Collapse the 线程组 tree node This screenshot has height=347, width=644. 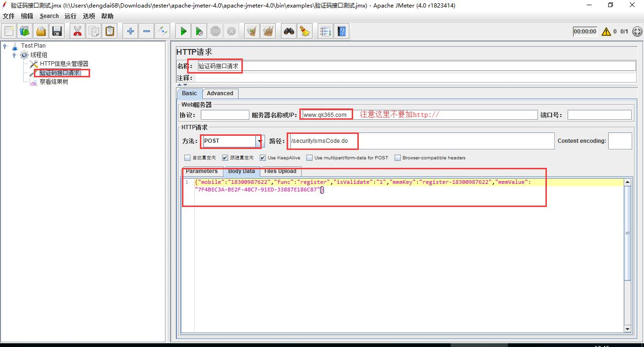(14, 55)
